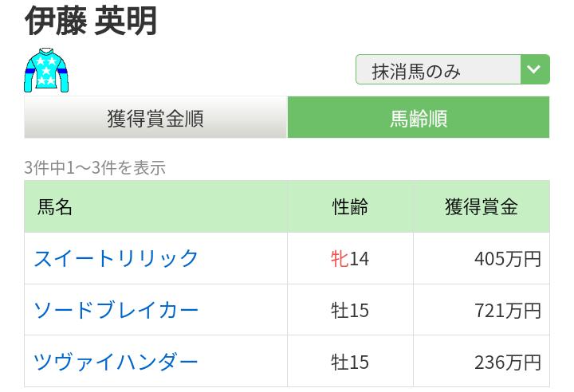This screenshot has width=574, height=392.
Task: Click the 405万円 prize money cell
Action: click(507, 259)
